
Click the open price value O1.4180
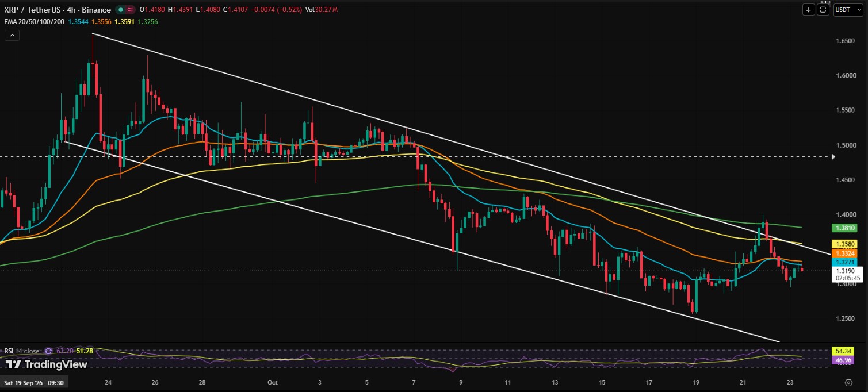click(x=151, y=10)
